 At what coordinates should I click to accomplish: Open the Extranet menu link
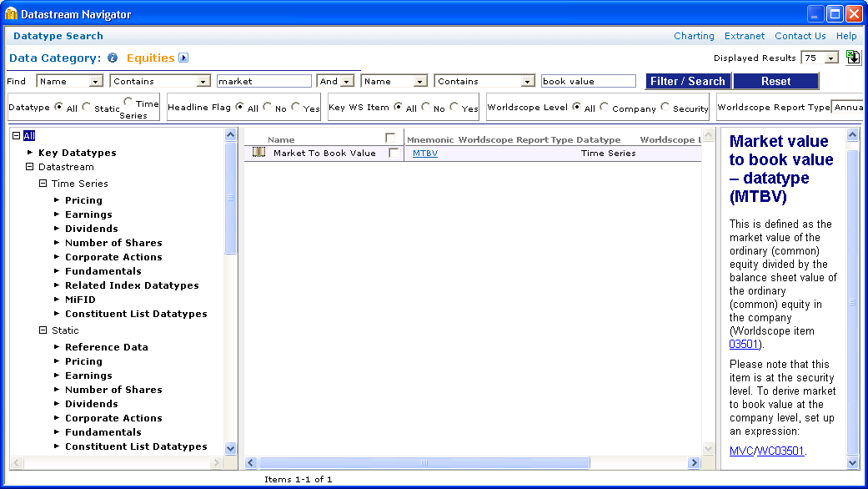tap(744, 36)
